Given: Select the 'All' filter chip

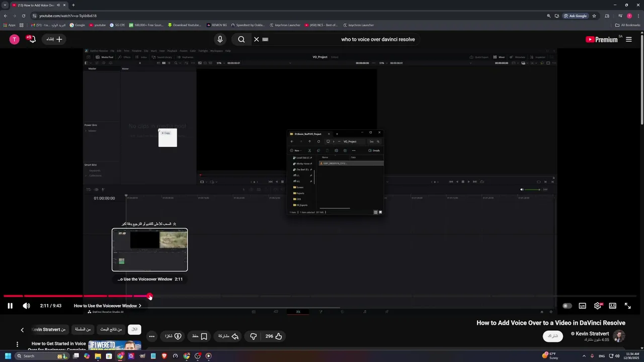Looking at the screenshot, I should pos(134,329).
